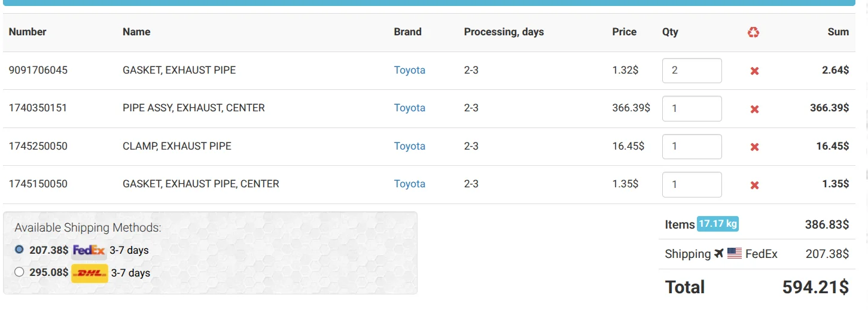The width and height of the screenshot is (868, 310).
Task: Click Toyota link for part 1745150050
Action: click(x=409, y=184)
